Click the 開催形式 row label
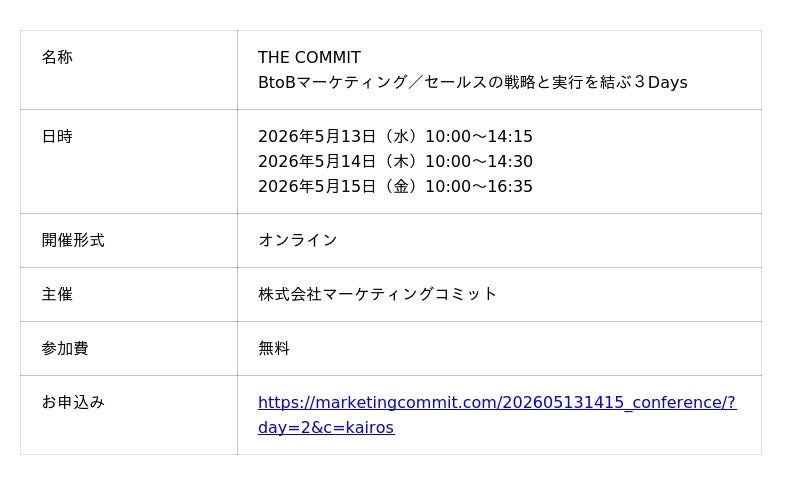The height and width of the screenshot is (485, 800). coord(73,241)
